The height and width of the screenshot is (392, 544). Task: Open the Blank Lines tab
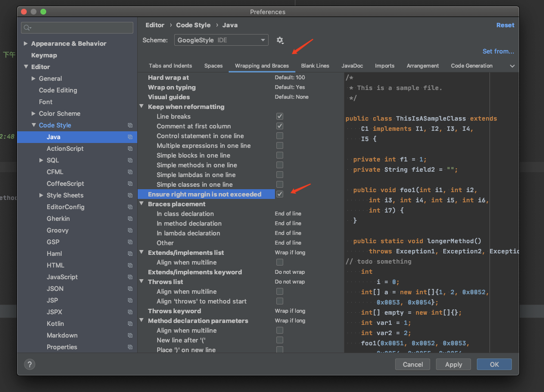315,66
